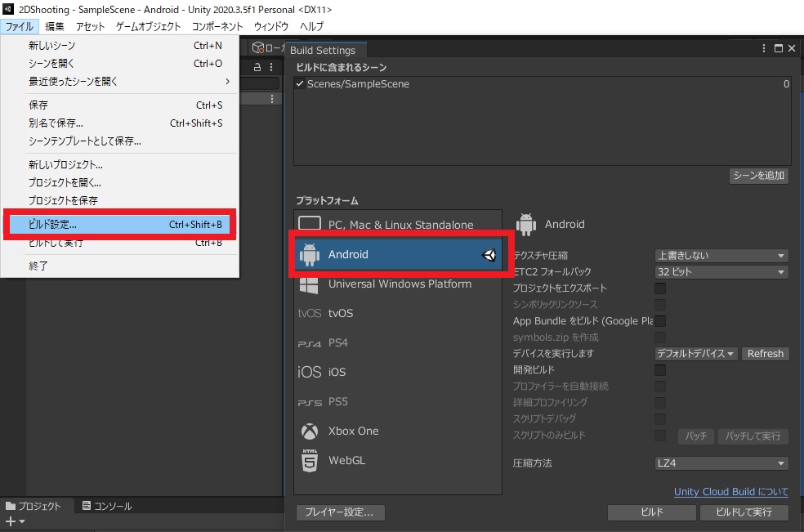Image resolution: width=804 pixels, height=532 pixels.
Task: Choose 終了 from the File menu
Action: click(120, 266)
